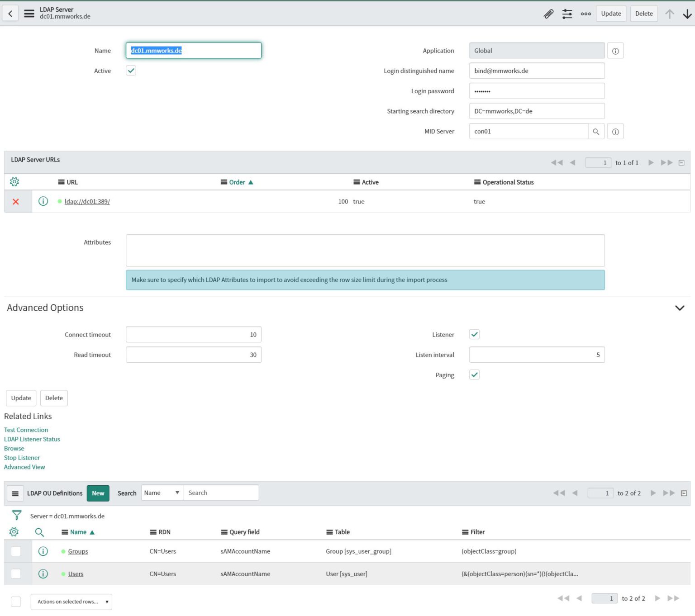Attach a file using the paperclip icon
Image resolution: width=695 pixels, height=616 pixels.
point(548,14)
